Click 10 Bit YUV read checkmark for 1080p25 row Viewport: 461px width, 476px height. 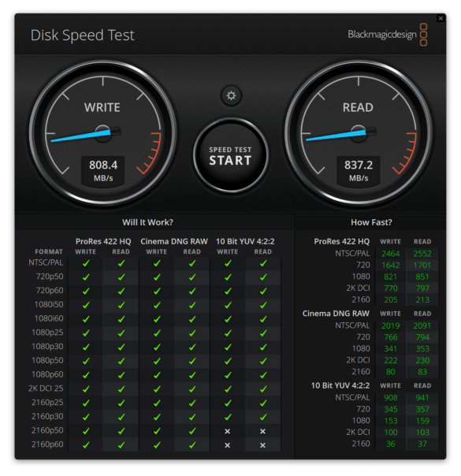pyautogui.click(x=263, y=333)
